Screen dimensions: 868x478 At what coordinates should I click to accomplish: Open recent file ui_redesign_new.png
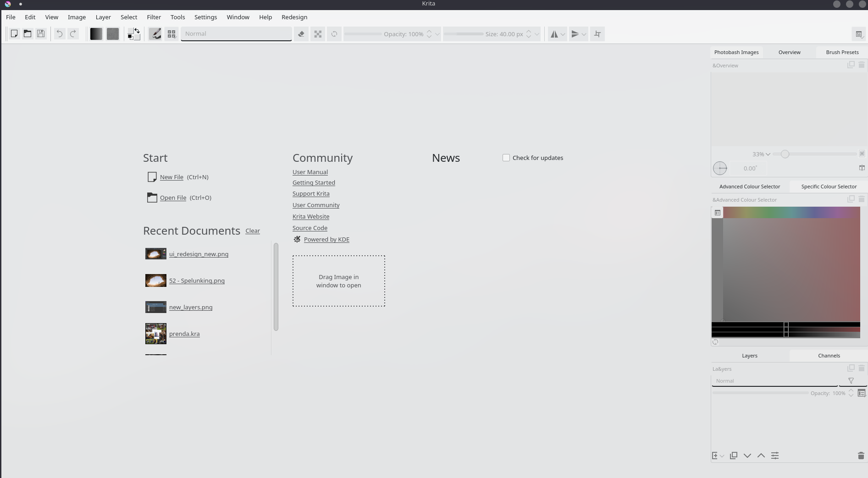point(199,254)
